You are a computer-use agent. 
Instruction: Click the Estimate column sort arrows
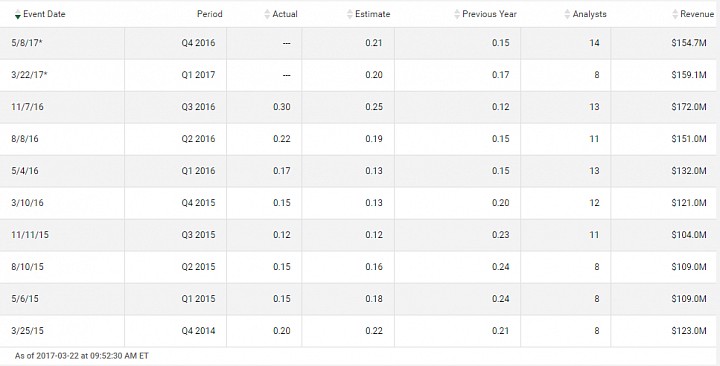(350, 14)
